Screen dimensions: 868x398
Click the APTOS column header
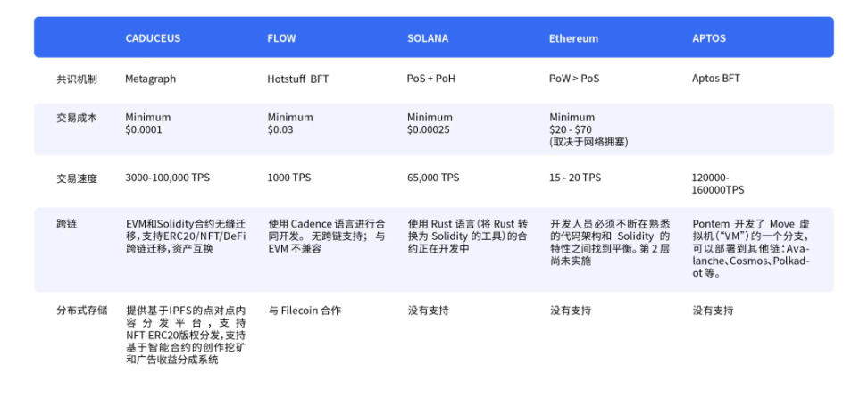pos(712,39)
